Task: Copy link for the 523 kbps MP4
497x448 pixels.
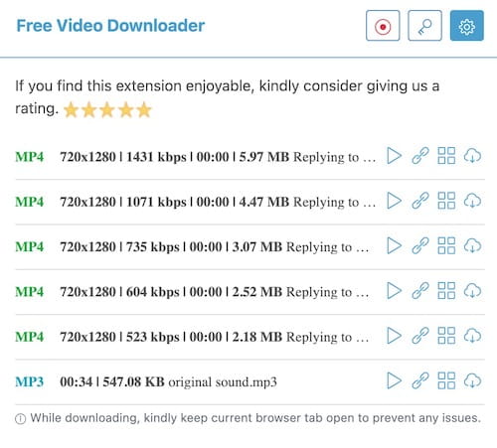Action: [420, 336]
